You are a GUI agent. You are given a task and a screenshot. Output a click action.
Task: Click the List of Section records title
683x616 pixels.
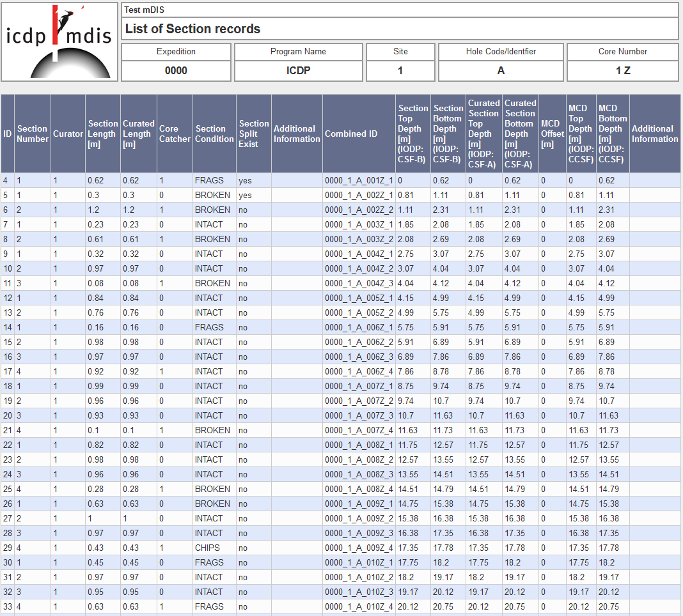192,29
